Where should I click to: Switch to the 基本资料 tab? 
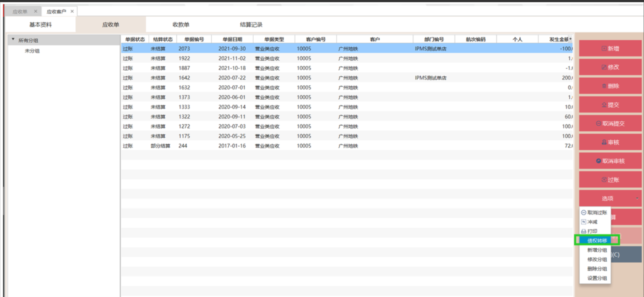pyautogui.click(x=40, y=24)
